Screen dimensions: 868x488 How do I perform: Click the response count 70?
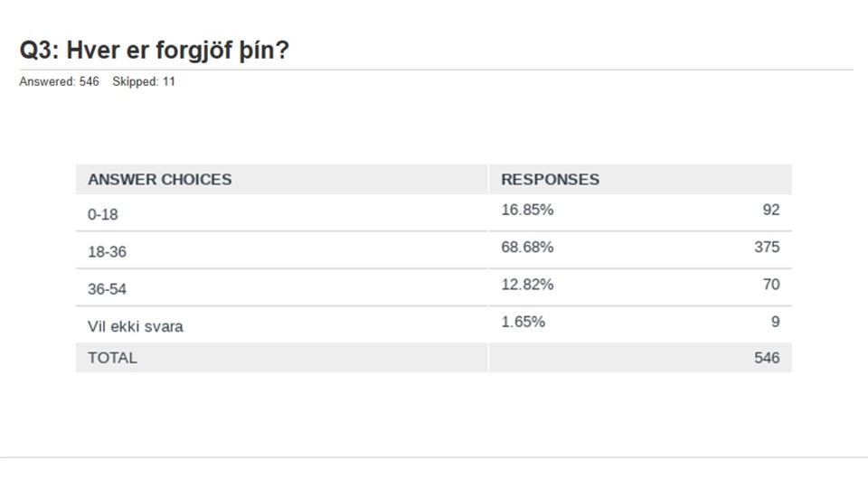tap(771, 285)
